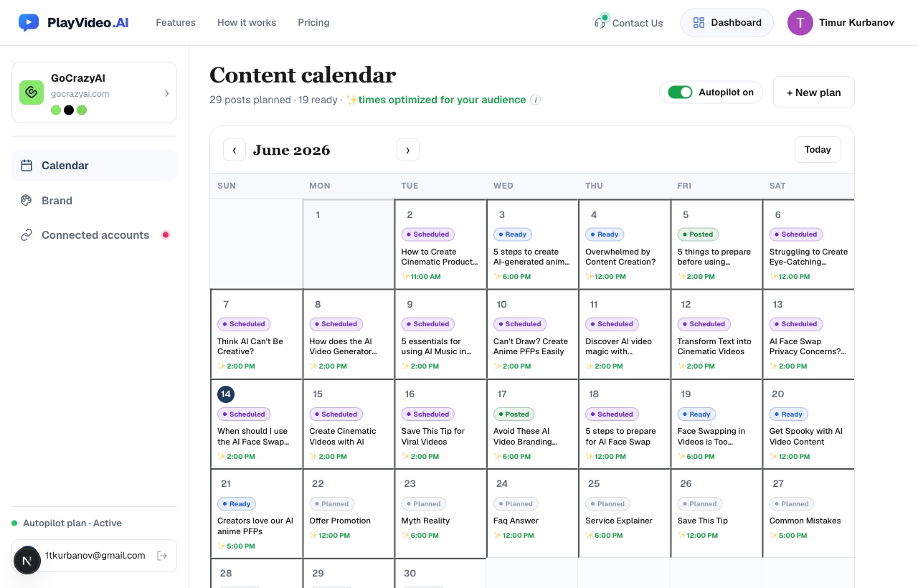Click the last green brand color dot
The image size is (918, 588).
pyautogui.click(x=82, y=110)
